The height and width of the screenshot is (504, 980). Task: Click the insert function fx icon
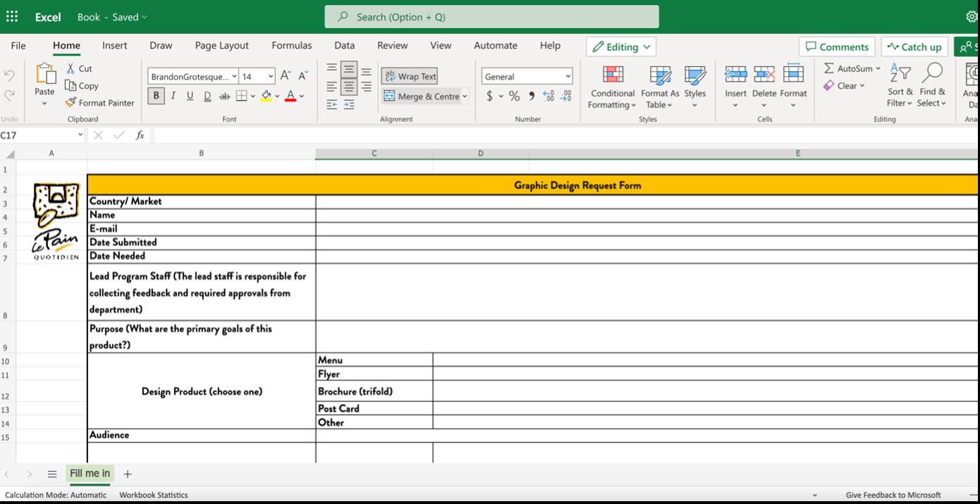pyautogui.click(x=140, y=135)
